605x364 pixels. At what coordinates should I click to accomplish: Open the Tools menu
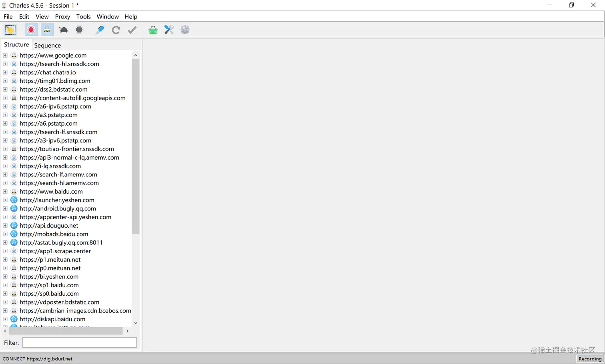click(83, 16)
